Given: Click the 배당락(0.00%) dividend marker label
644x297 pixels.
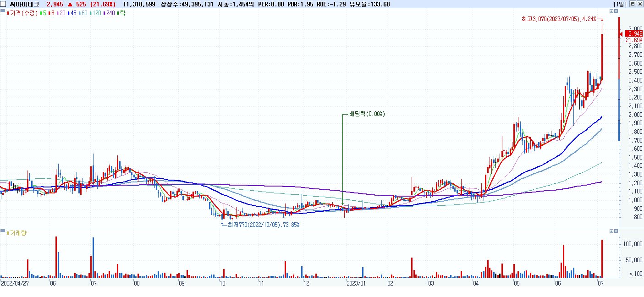Looking at the screenshot, I should pyautogui.click(x=367, y=114).
